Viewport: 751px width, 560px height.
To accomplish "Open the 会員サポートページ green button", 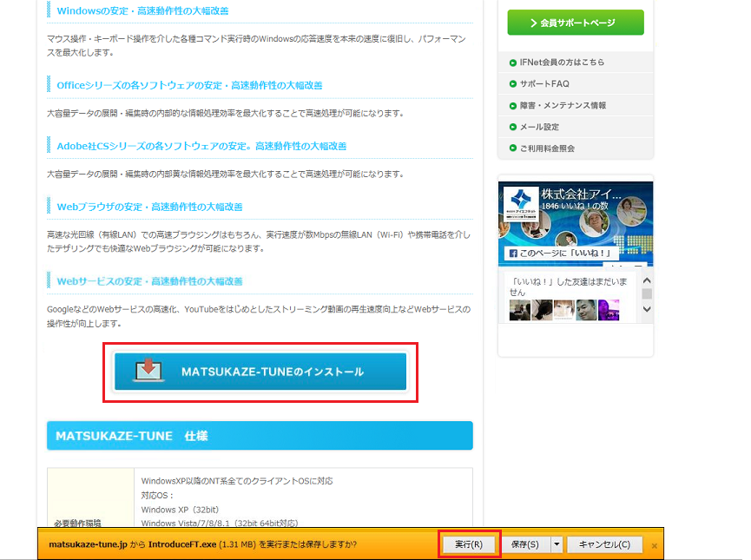I will tap(576, 23).
